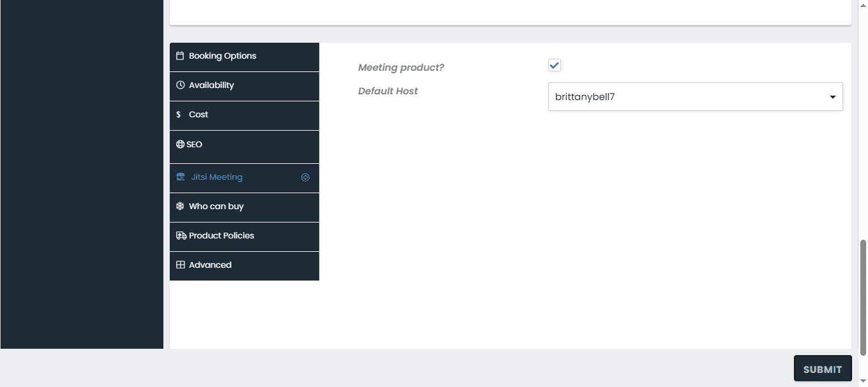
Task: Switch to the Booking Options tab
Action: [223, 56]
